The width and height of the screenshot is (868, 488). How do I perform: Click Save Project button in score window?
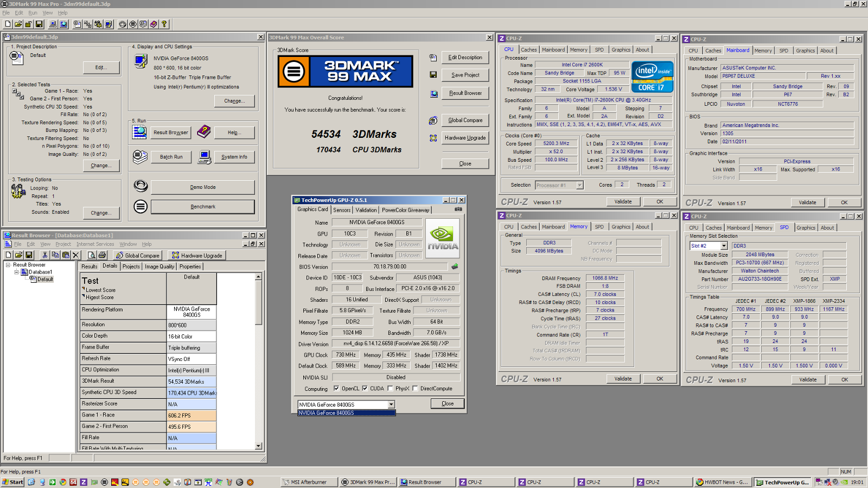[x=465, y=75]
